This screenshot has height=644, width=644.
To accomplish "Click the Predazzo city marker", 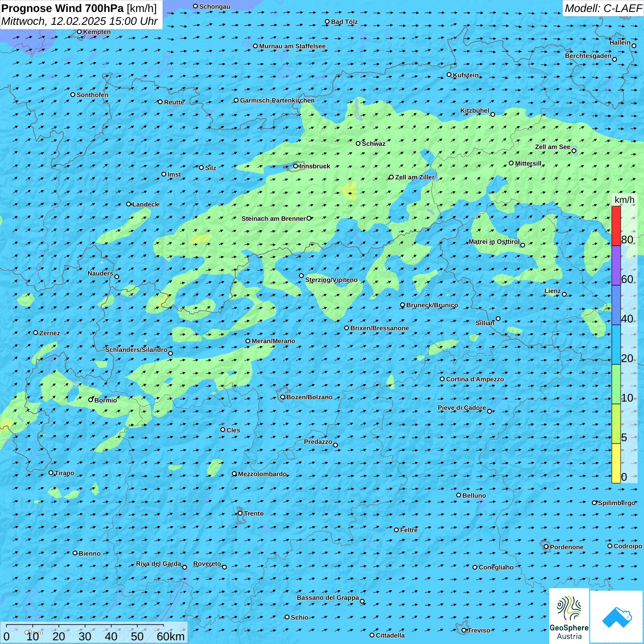I will [335, 445].
